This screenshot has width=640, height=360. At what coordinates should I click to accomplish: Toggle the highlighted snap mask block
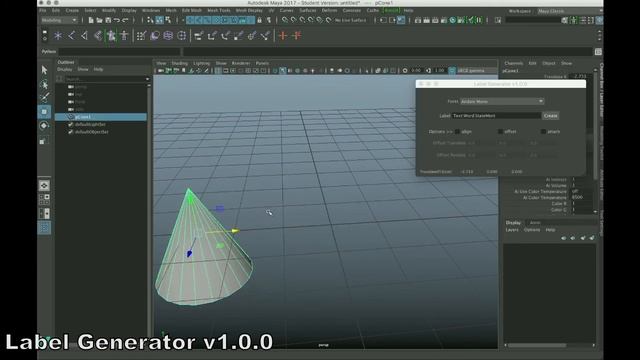click(220, 20)
